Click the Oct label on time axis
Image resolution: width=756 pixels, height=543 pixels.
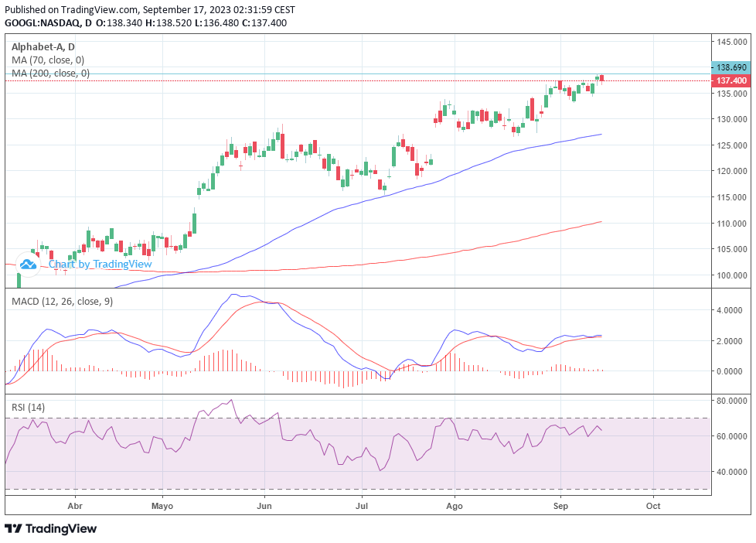(653, 507)
